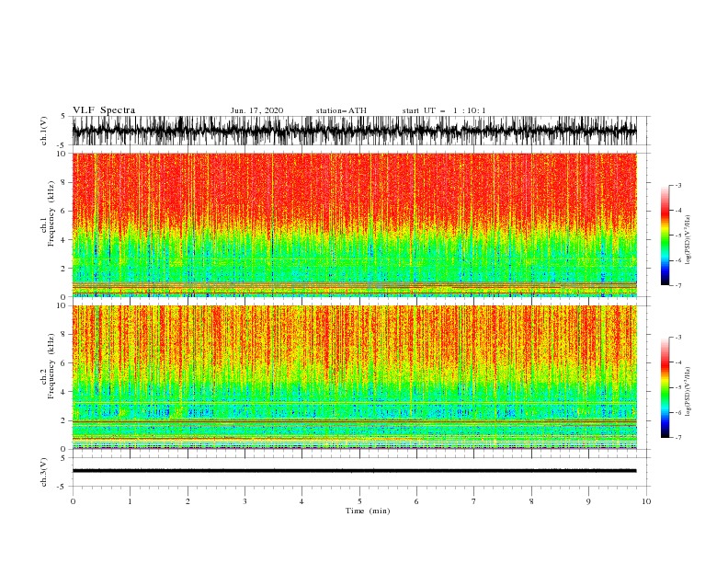The image size is (728, 563).
Task: Click the ch.2 spectrogram "8" kHz tick
Action: coord(63,335)
